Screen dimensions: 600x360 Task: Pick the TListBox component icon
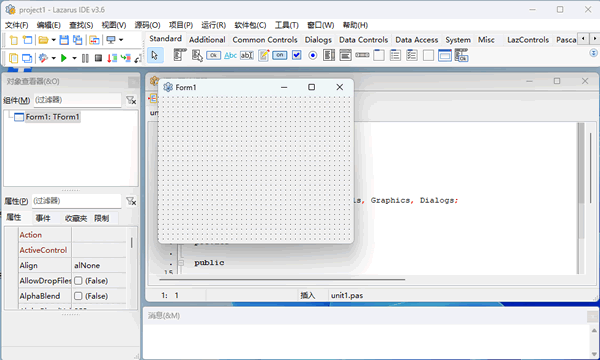pyautogui.click(x=329, y=55)
